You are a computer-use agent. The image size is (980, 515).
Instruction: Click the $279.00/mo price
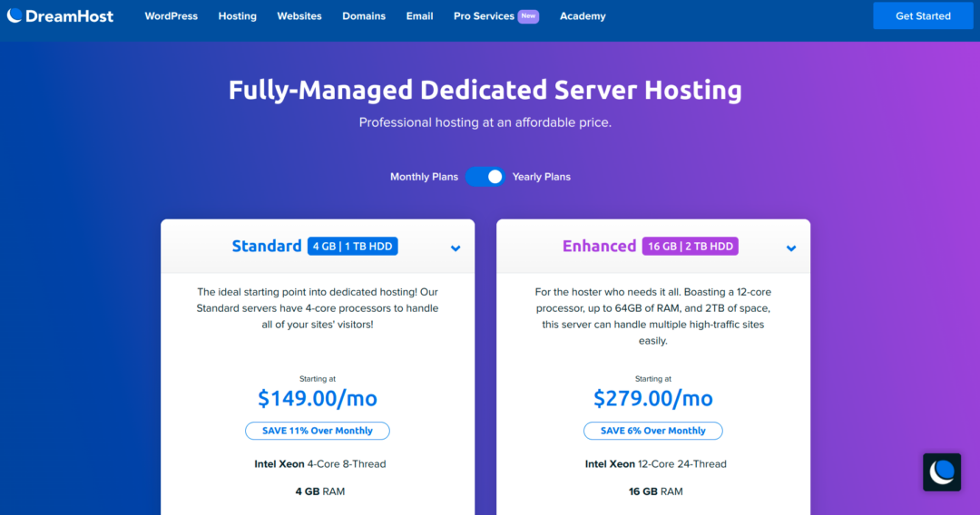tap(653, 398)
